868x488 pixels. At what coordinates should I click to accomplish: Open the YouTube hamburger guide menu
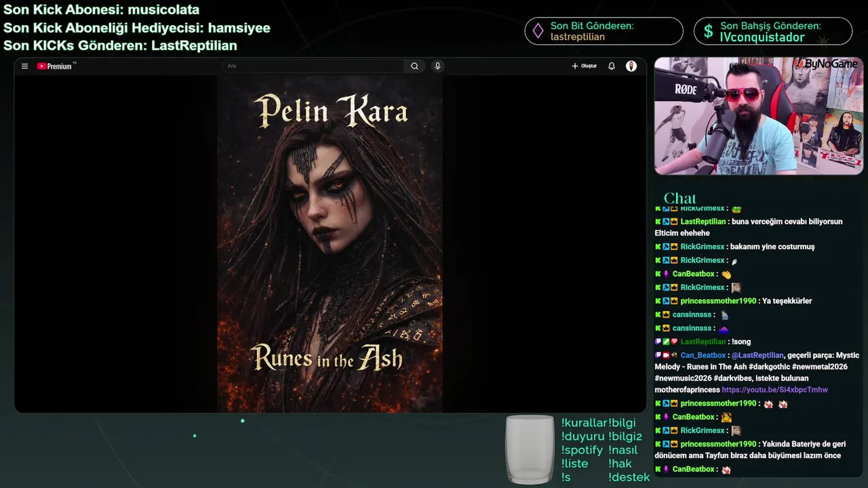tap(24, 66)
